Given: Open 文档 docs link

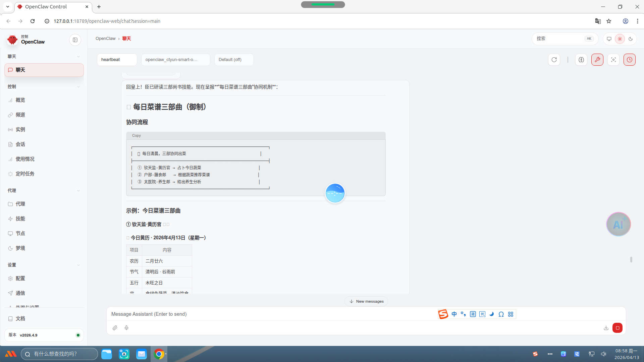Looking at the screenshot, I should (44, 318).
